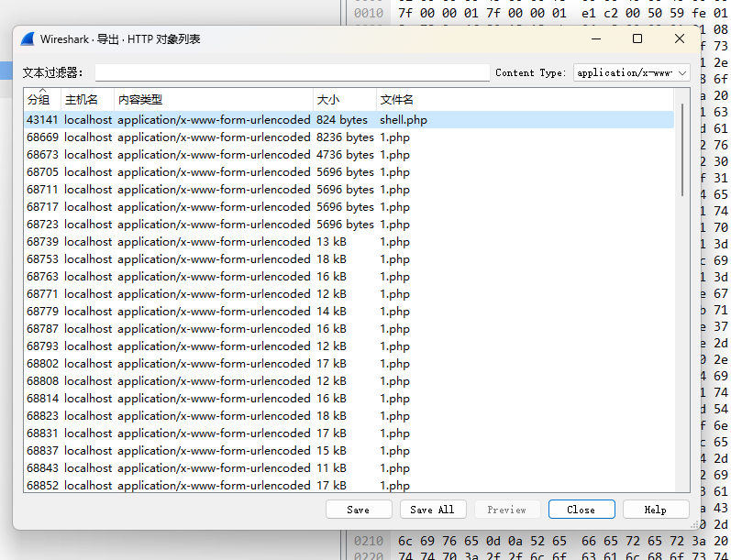Maximize the HTTP object list dialog
This screenshot has width=731, height=560.
(x=637, y=38)
